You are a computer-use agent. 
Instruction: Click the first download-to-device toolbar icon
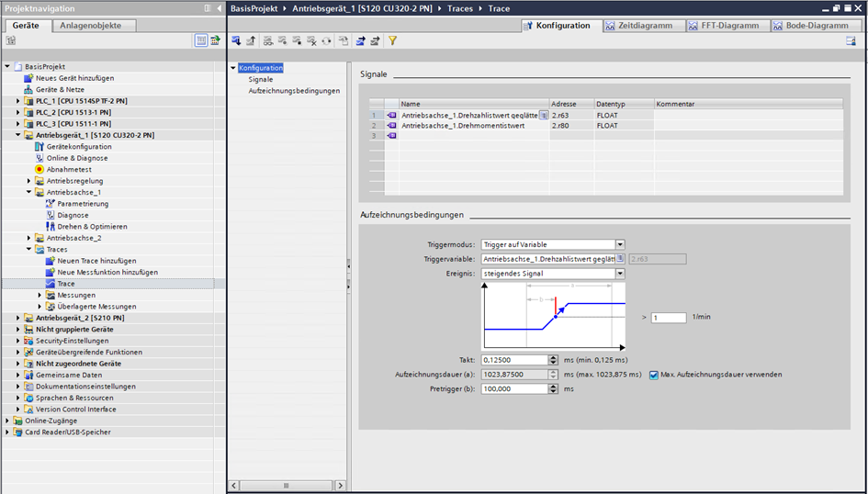(x=236, y=41)
